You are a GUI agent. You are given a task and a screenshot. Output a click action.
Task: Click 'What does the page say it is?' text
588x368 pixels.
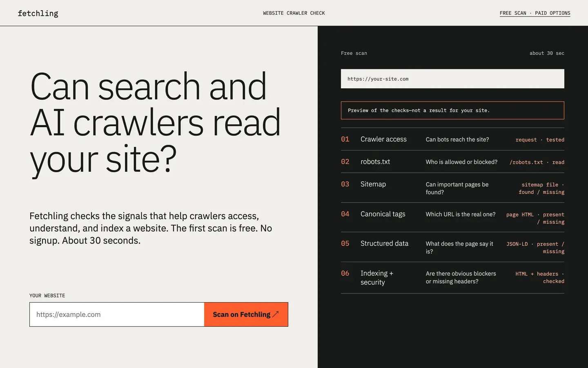[459, 247]
